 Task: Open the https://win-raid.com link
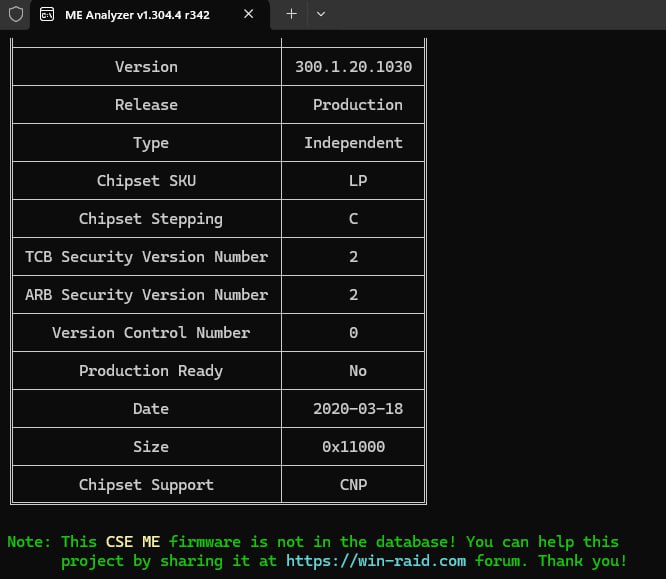pyautogui.click(x=376, y=561)
